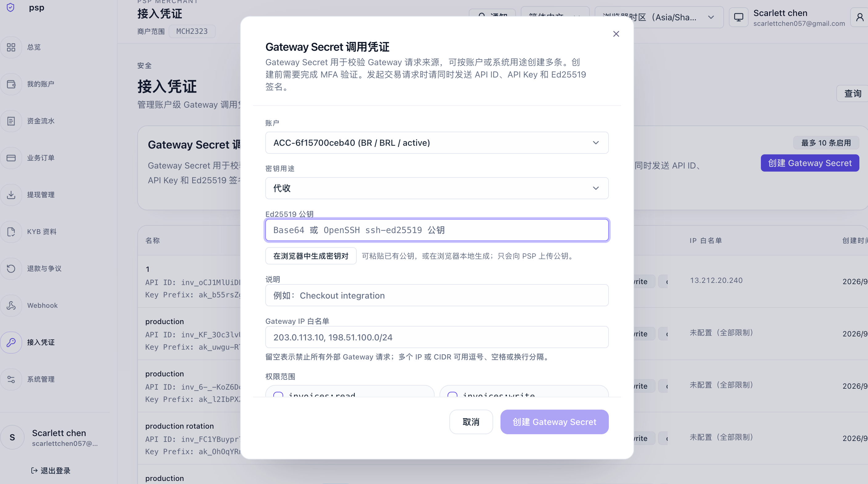This screenshot has height=484, width=868.
Task: Click background page 创建 Gateway Secret button
Action: (810, 163)
